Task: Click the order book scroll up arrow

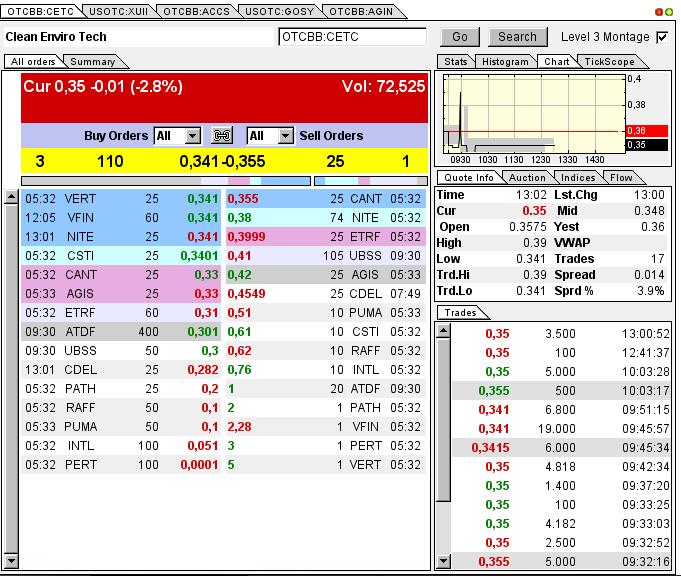Action: click(12, 196)
